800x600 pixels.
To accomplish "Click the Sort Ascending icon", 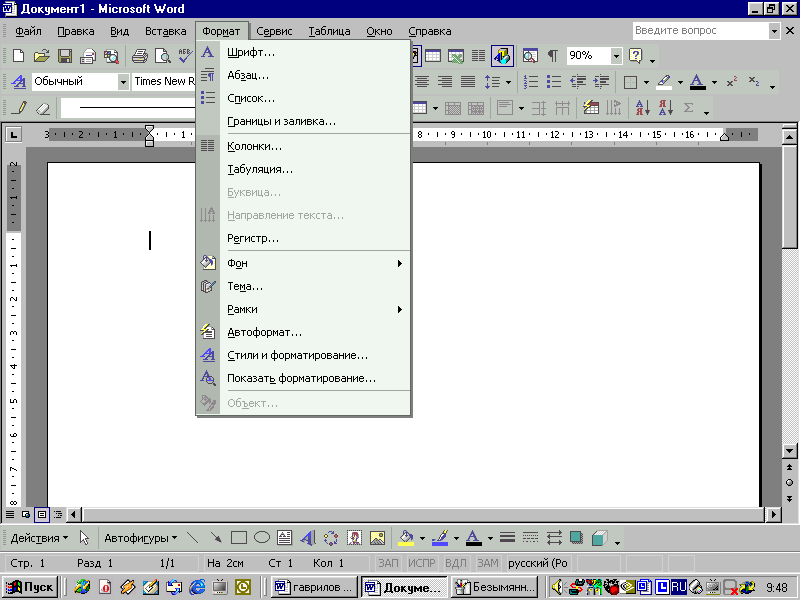I will pyautogui.click(x=642, y=108).
